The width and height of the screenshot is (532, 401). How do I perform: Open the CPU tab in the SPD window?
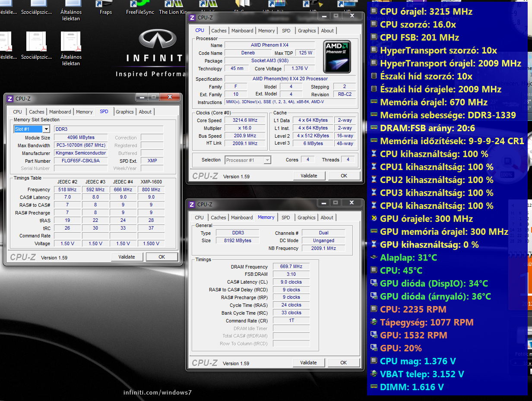point(18,112)
